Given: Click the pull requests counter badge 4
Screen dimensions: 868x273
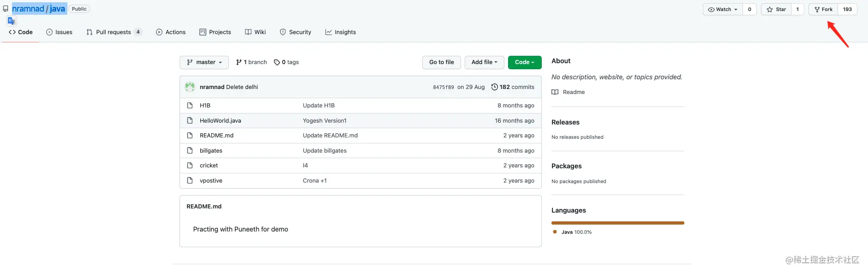Looking at the screenshot, I should pyautogui.click(x=138, y=32).
